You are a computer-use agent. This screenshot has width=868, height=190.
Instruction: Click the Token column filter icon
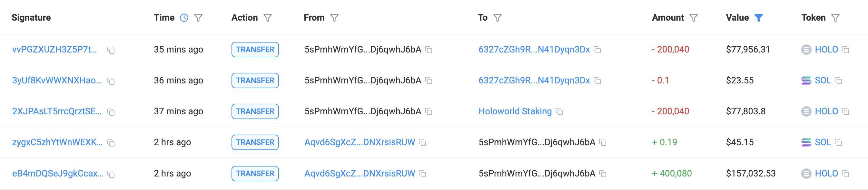pos(835,18)
